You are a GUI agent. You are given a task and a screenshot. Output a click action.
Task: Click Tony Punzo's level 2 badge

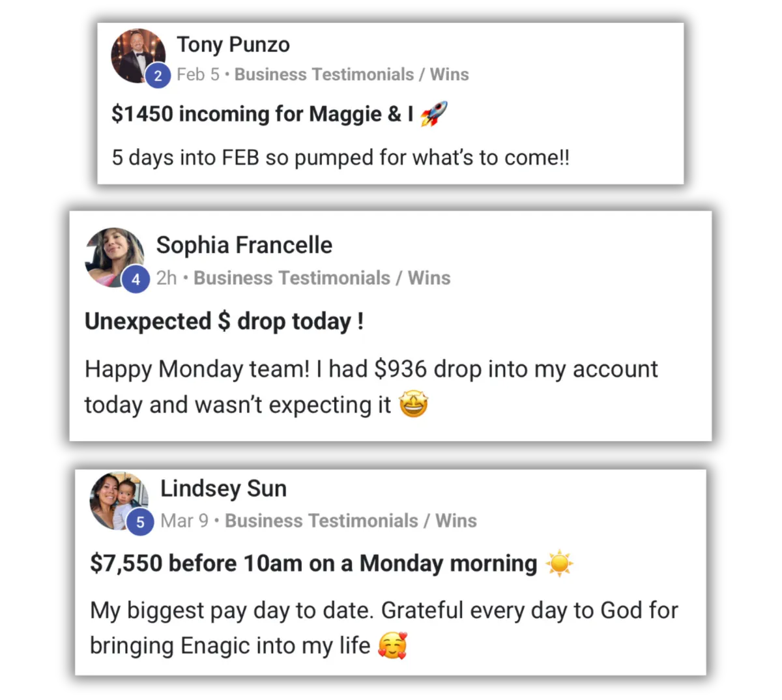158,76
